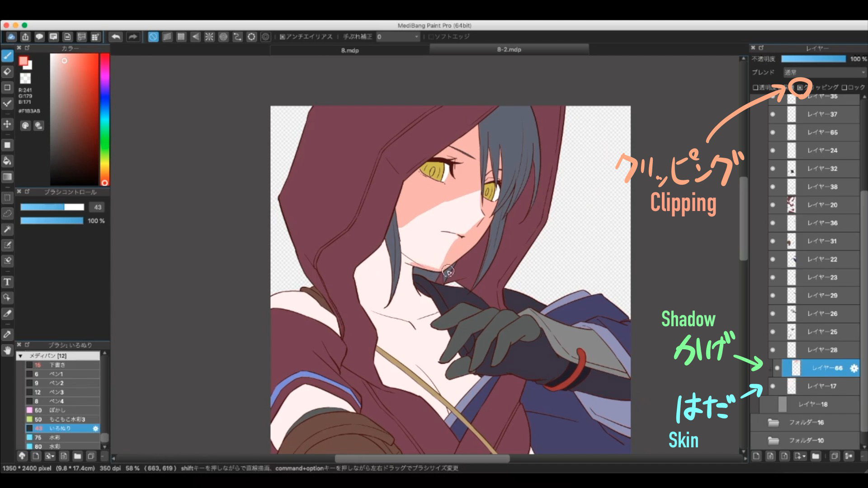Open the color palette icon in Color panel
868x488 pixels.
pos(25,126)
